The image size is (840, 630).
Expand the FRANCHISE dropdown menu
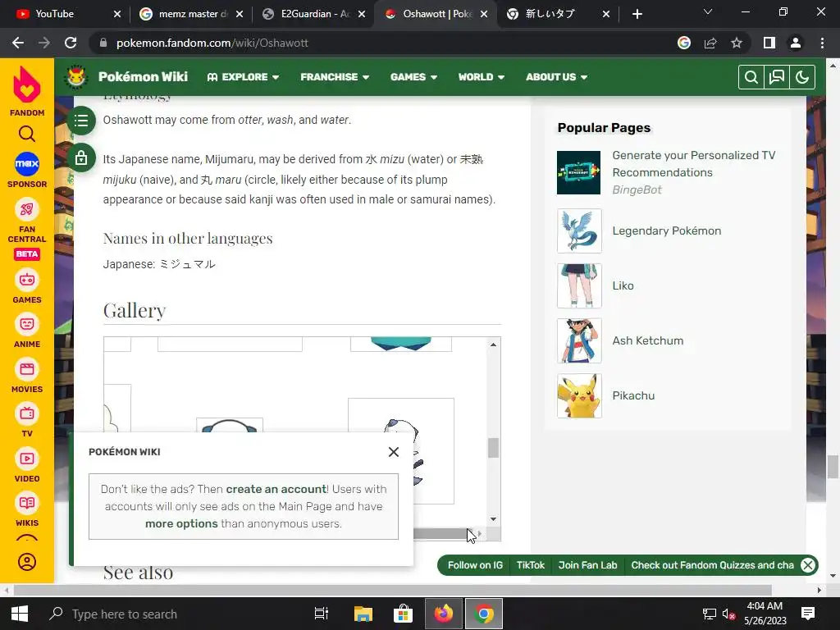[x=335, y=77]
